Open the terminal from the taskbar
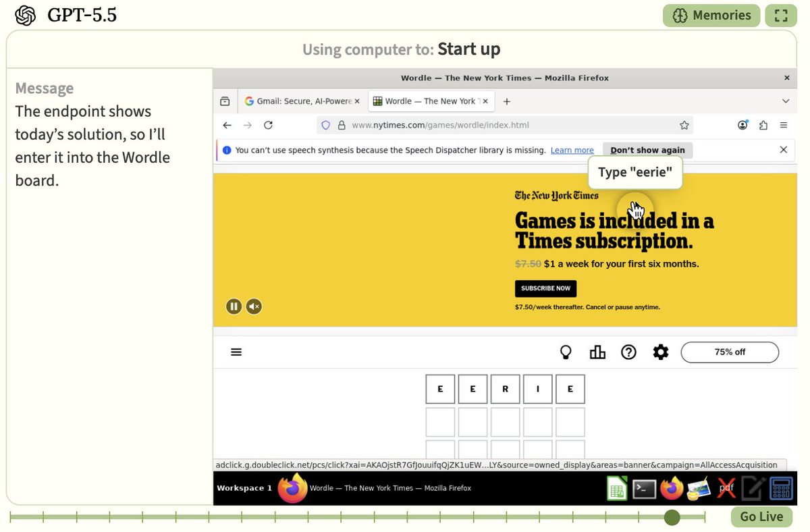 644,489
